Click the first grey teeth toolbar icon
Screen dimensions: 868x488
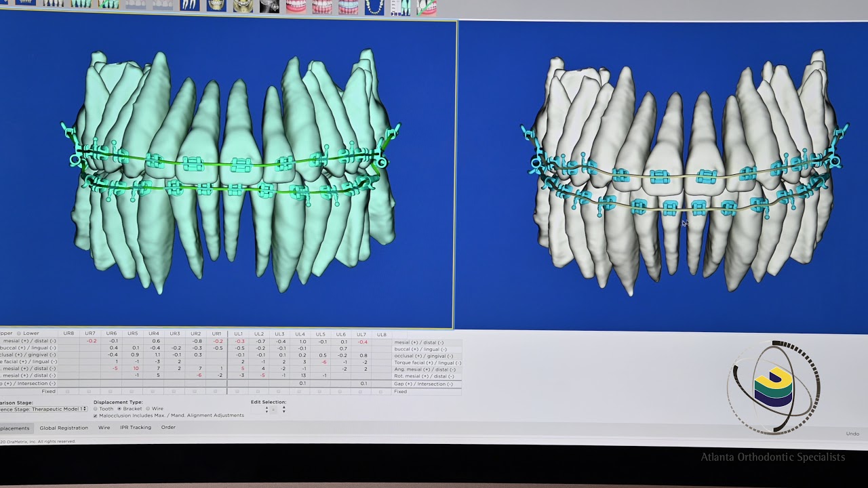(x=136, y=5)
